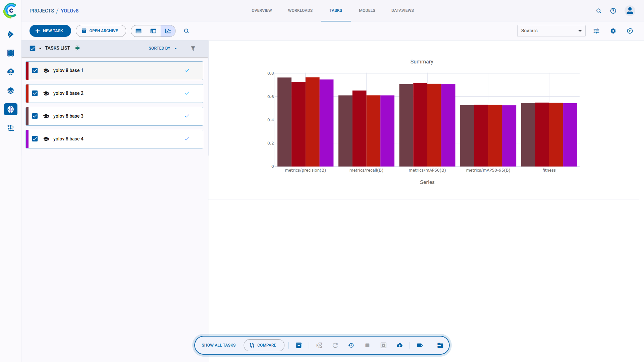Click the metrics/recall(B) axis label
The width and height of the screenshot is (644, 362).
(x=366, y=170)
